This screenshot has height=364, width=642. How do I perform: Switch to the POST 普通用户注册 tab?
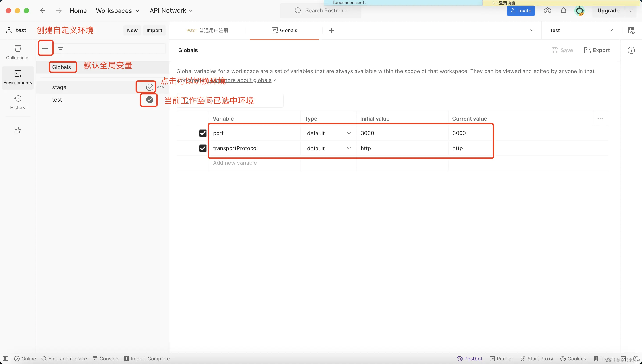click(207, 31)
